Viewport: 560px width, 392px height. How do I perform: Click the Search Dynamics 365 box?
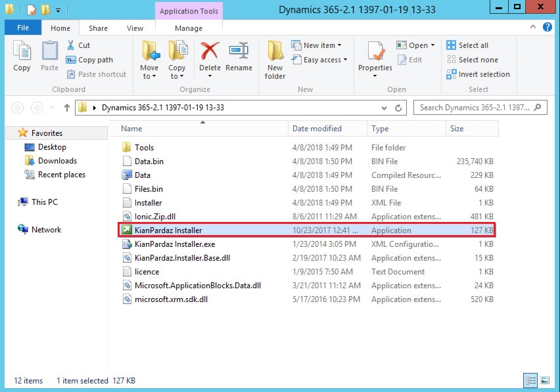point(480,108)
